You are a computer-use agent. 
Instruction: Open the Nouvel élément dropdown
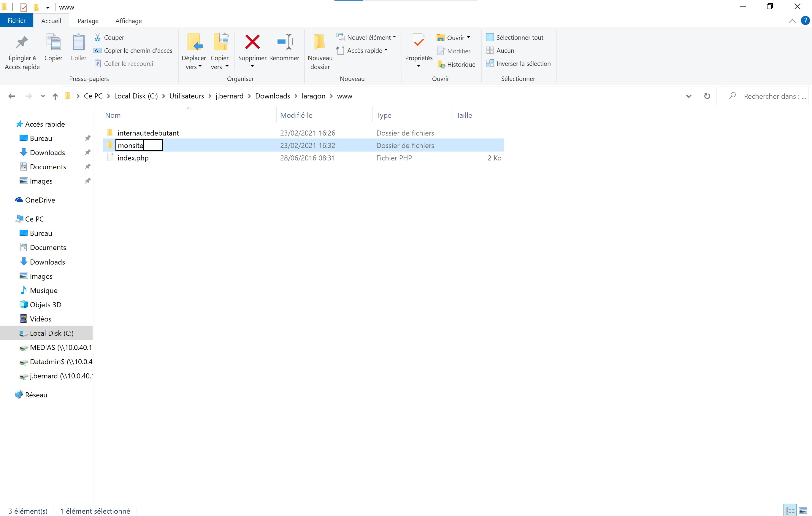click(x=366, y=37)
